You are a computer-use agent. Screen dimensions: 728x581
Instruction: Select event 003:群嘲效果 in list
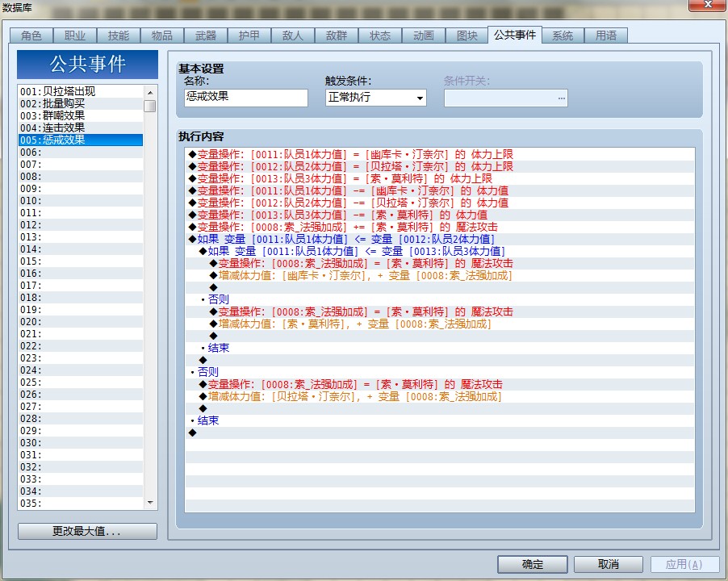coord(81,115)
